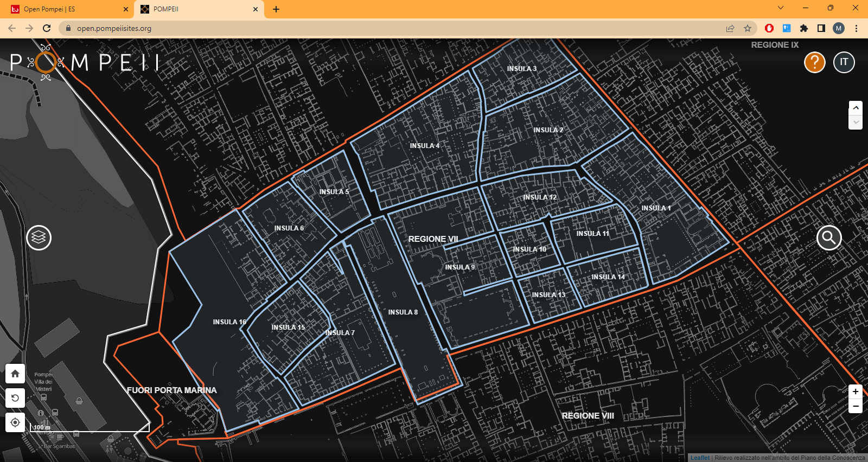Open the map layers panel
The height and width of the screenshot is (462, 868).
tap(39, 238)
